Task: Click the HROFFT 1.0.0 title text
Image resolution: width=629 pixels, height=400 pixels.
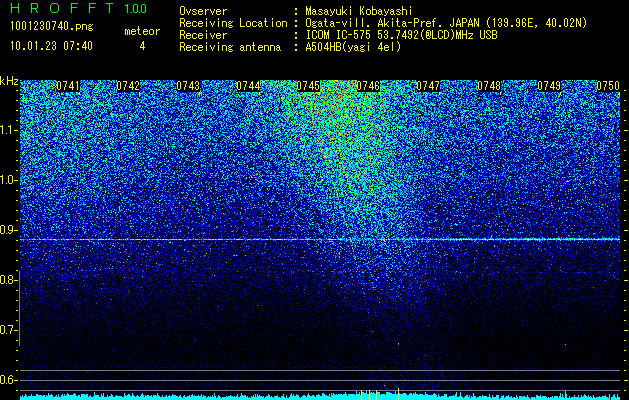Action: click(79, 8)
